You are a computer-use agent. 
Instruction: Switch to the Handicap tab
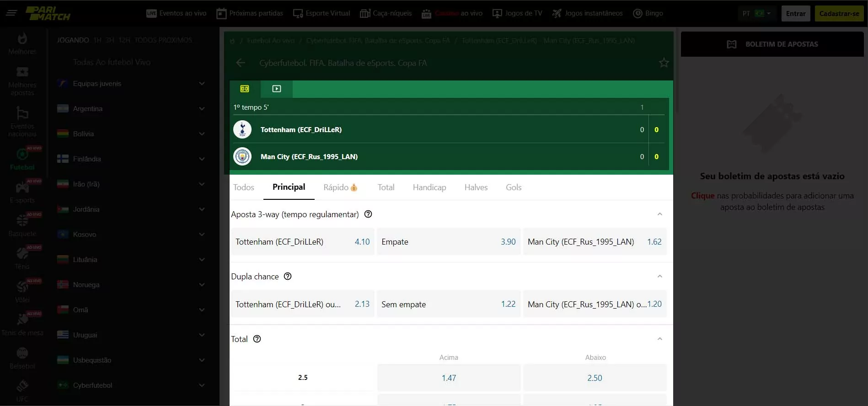429,187
